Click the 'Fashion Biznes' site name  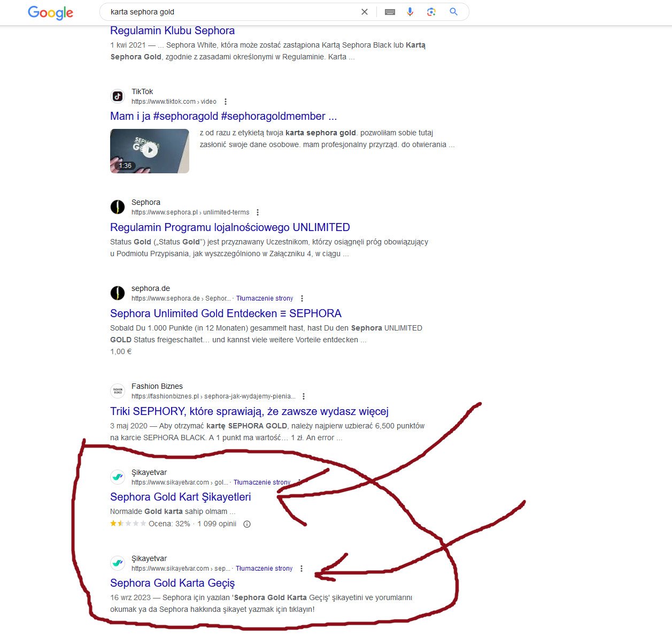pyautogui.click(x=157, y=386)
